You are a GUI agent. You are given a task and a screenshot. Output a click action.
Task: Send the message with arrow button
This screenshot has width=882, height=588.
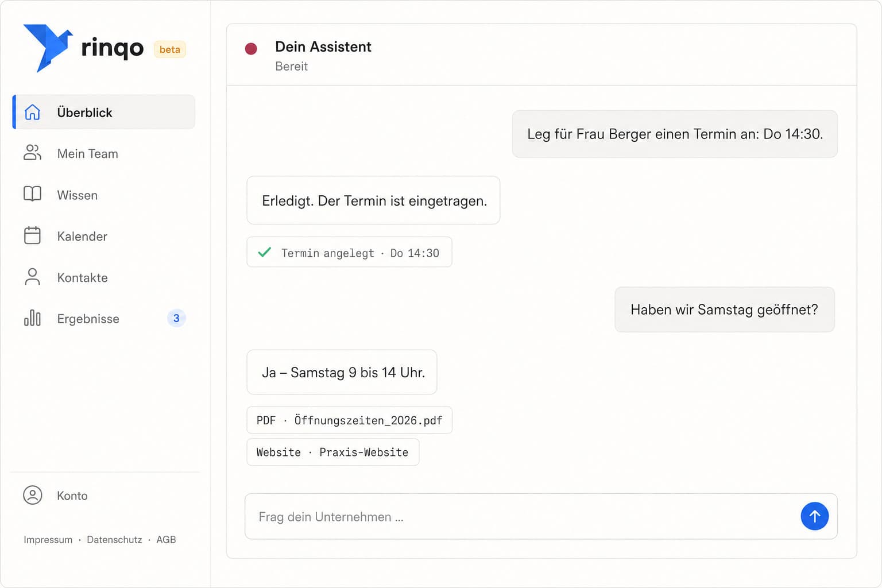click(x=814, y=516)
